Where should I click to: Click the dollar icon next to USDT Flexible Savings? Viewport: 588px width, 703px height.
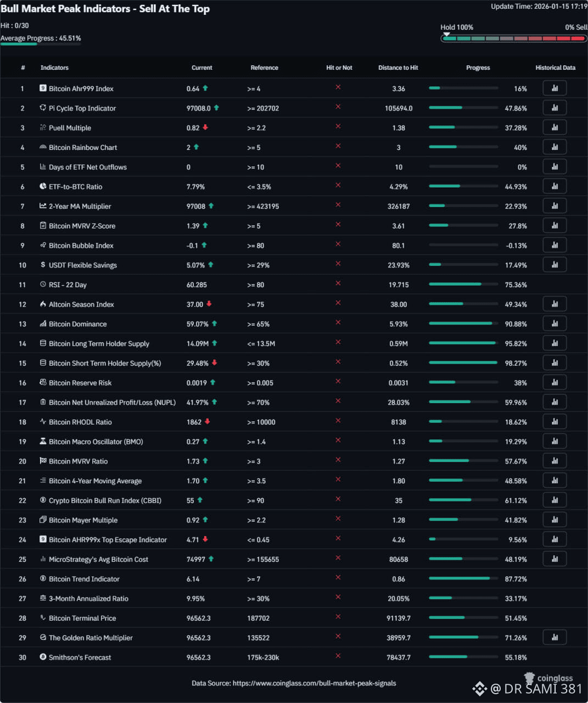pyautogui.click(x=43, y=265)
